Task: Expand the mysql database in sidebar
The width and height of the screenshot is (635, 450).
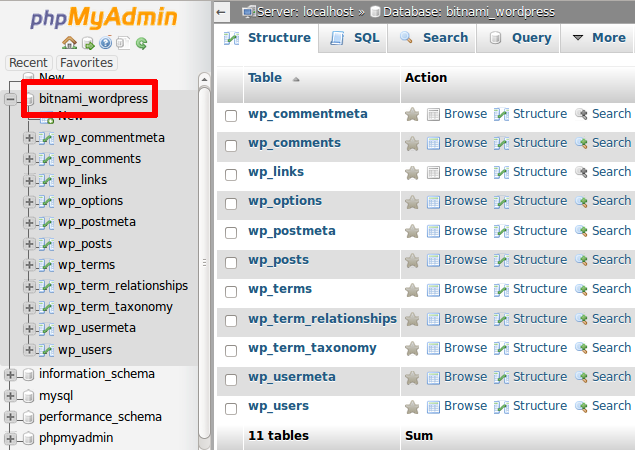Action: click(11, 396)
